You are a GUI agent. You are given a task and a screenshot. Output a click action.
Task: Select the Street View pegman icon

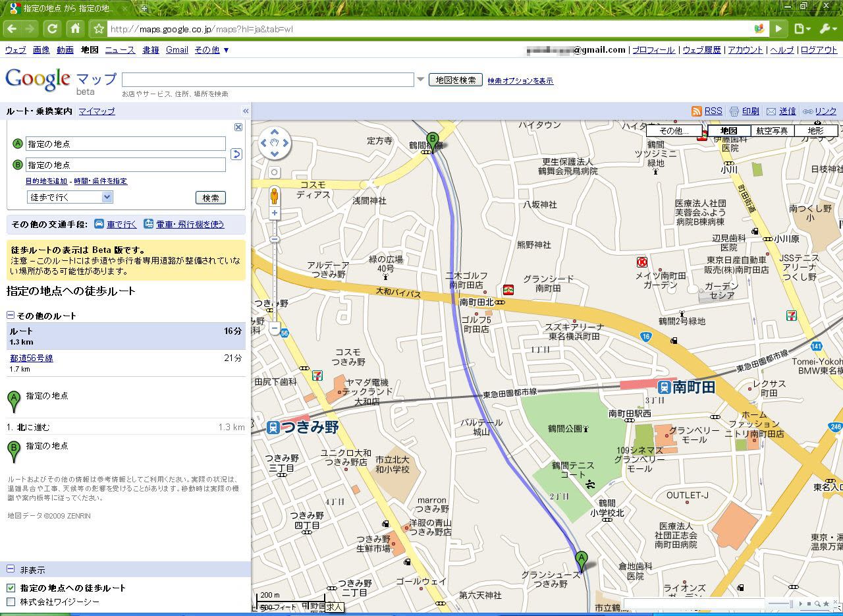coord(275,195)
